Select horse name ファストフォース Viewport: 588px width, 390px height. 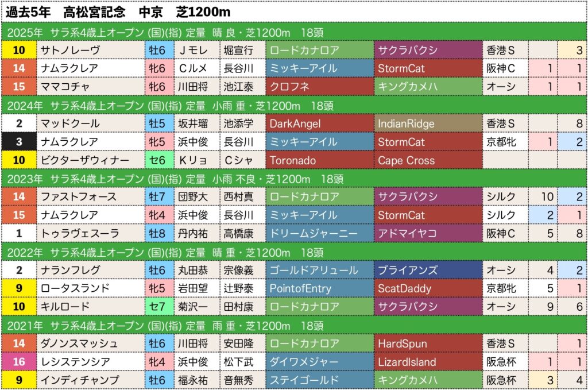pos(90,198)
